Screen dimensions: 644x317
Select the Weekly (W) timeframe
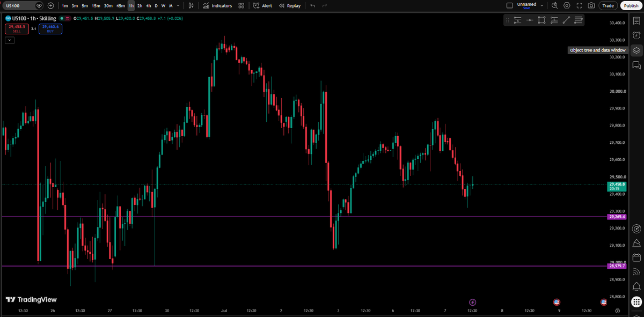click(x=163, y=5)
